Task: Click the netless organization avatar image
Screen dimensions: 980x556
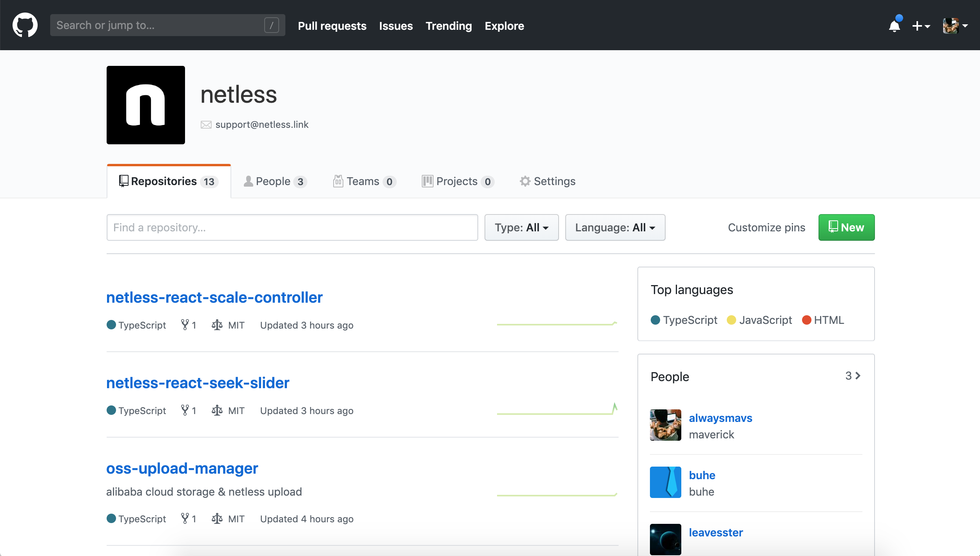Action: coord(146,105)
